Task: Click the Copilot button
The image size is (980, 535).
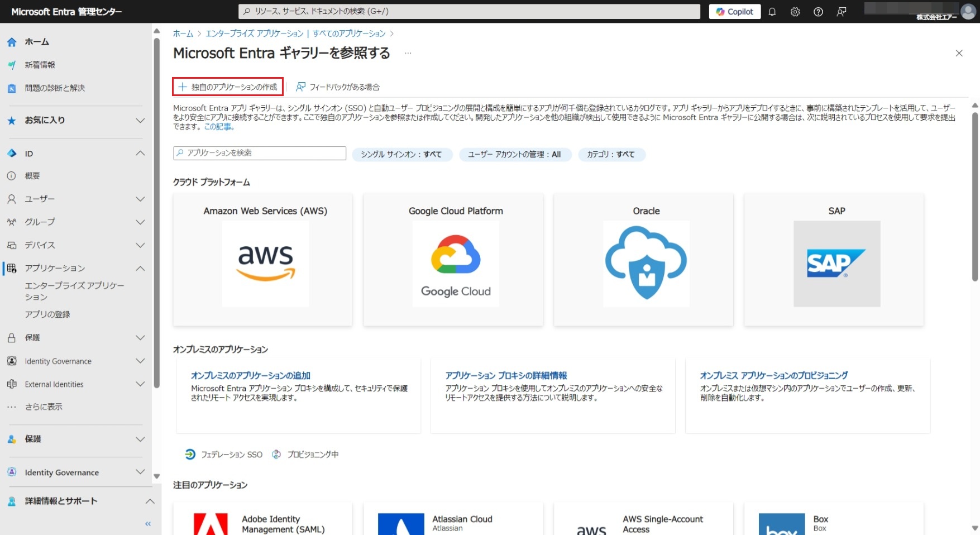Action: pos(734,12)
